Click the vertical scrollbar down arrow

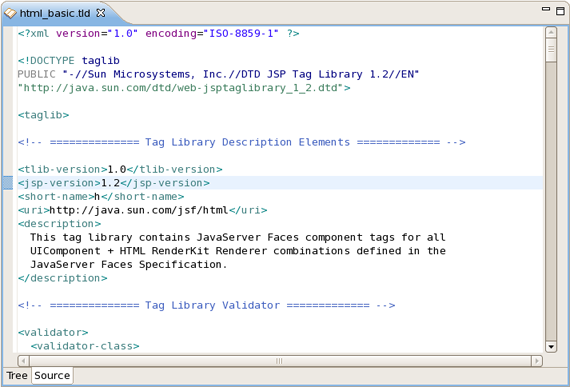(551, 347)
